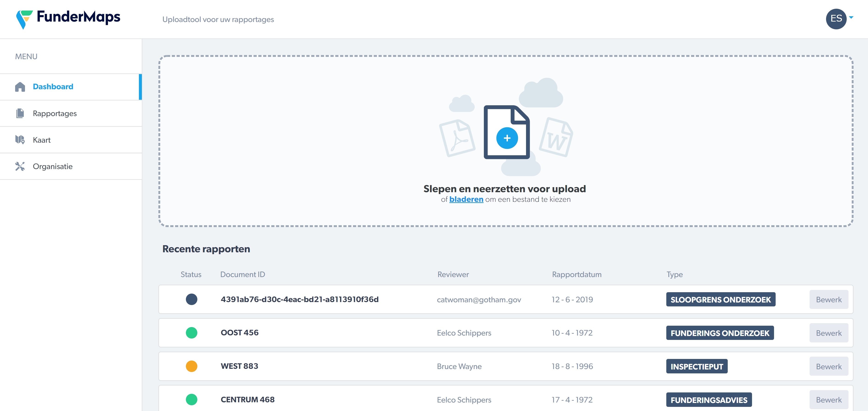Open the Rapportages menu item

[55, 114]
